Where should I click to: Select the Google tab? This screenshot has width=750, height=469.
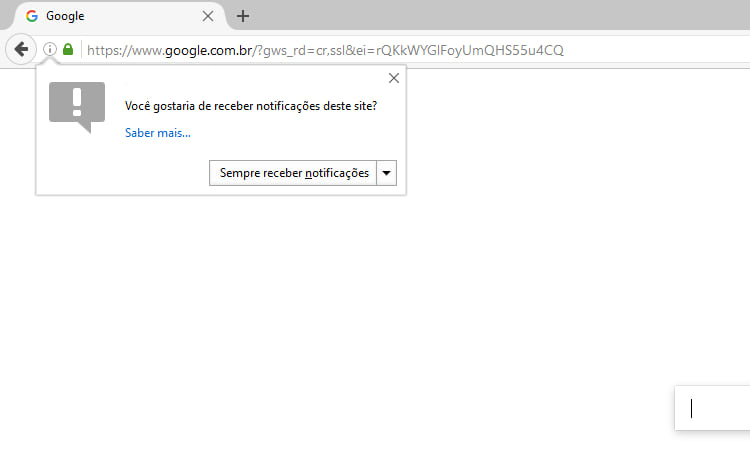[110, 16]
